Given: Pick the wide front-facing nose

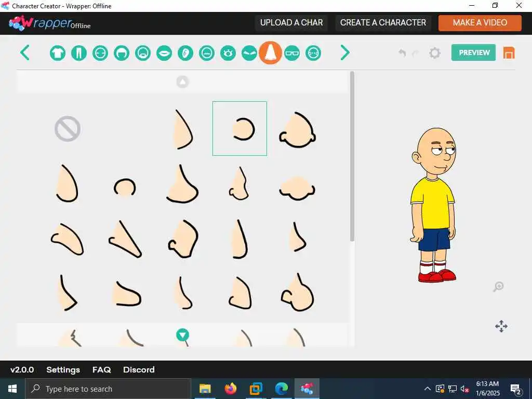Looking at the screenshot, I should pyautogui.click(x=297, y=188).
